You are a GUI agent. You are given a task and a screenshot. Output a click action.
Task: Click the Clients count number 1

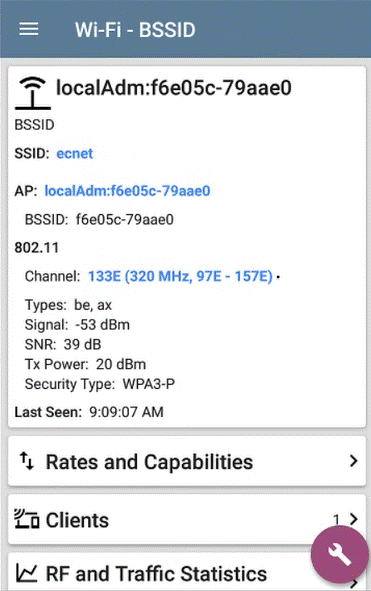click(336, 520)
